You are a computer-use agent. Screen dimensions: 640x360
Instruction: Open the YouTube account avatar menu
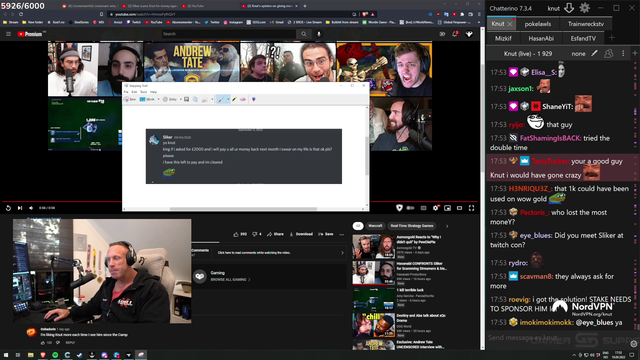(x=469, y=34)
